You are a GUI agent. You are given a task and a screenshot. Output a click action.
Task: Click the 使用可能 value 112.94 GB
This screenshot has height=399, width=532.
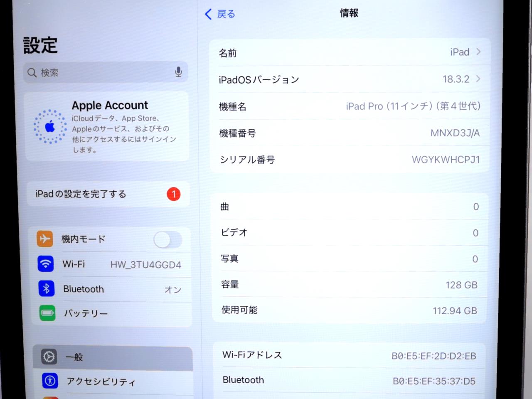(455, 311)
